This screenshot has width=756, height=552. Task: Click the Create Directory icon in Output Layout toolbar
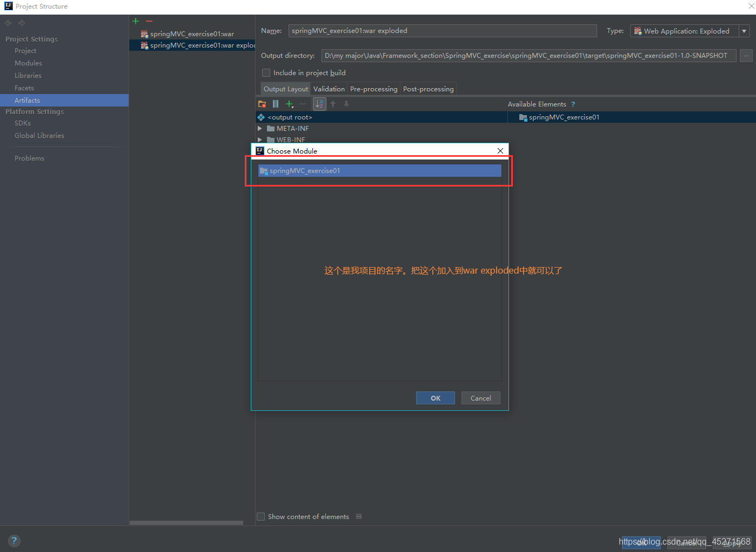(262, 104)
